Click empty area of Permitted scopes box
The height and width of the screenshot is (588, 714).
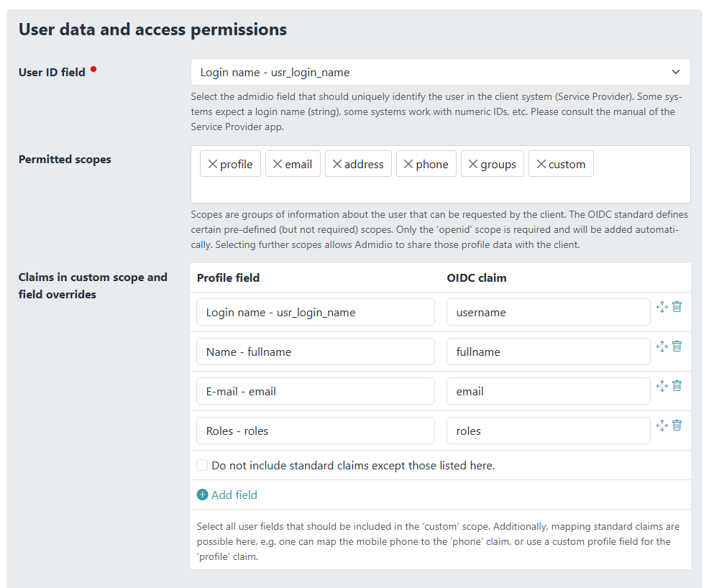click(439, 190)
